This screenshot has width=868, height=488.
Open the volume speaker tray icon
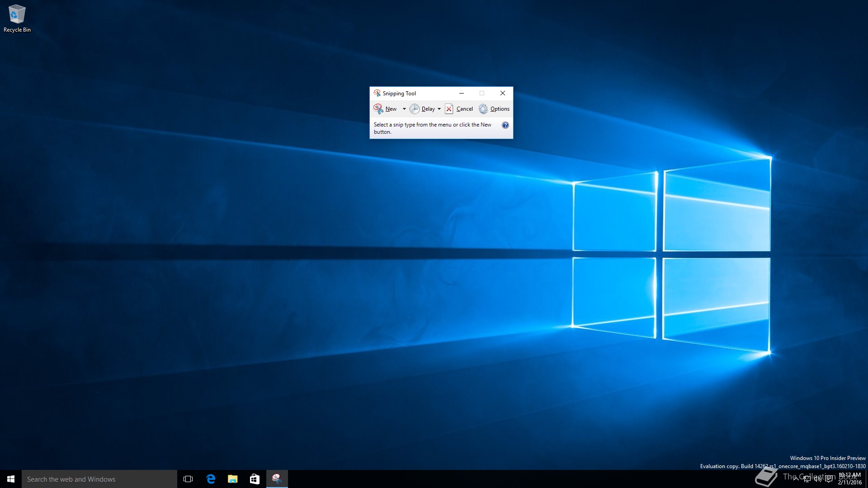coord(817,479)
